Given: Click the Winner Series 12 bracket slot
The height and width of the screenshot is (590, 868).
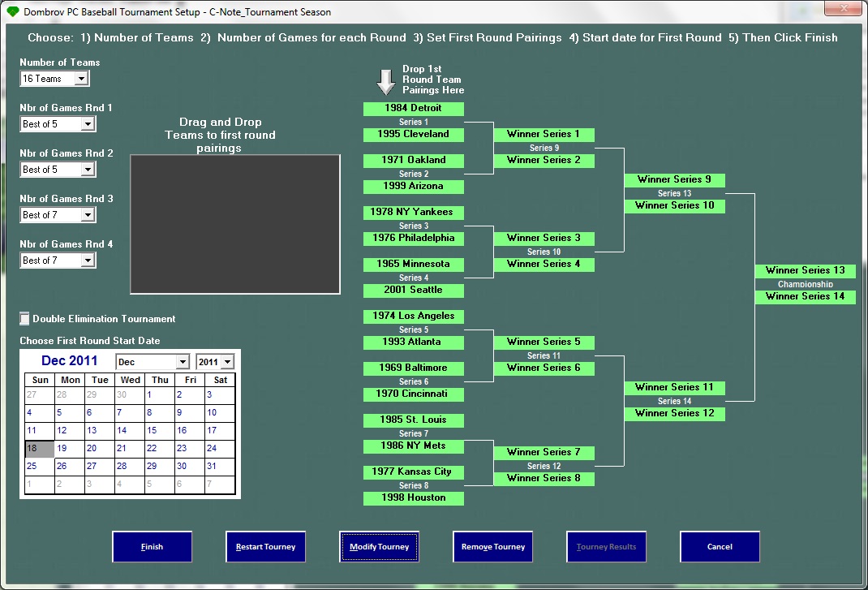Looking at the screenshot, I should click(x=674, y=413).
